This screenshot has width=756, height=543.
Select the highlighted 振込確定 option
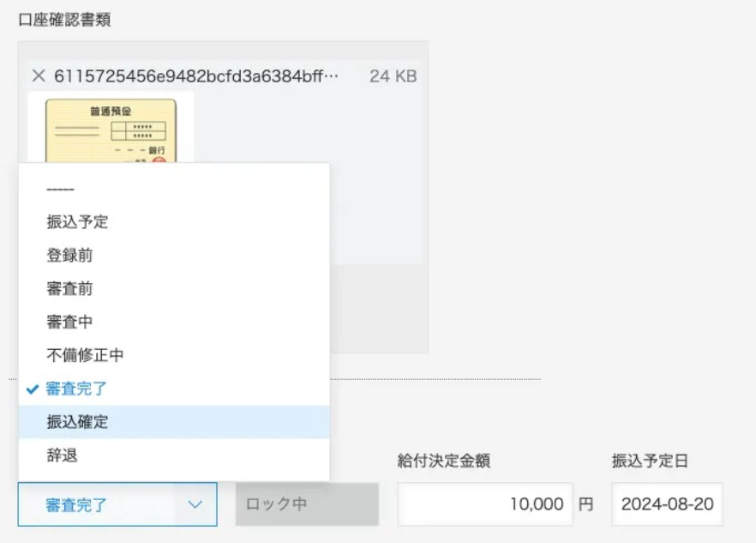click(77, 422)
